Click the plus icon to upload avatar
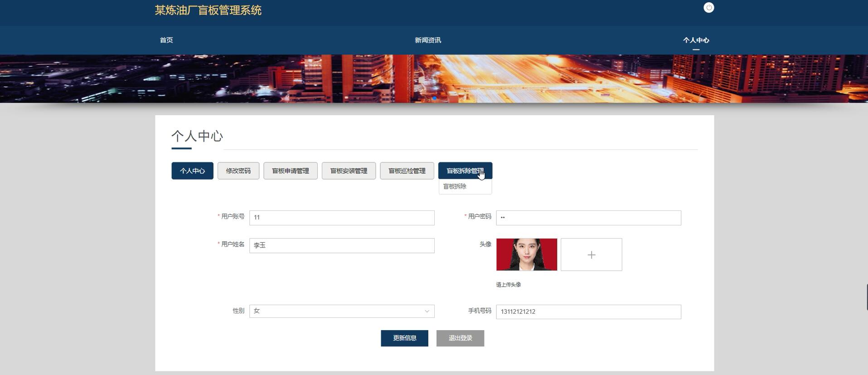Screen dimensions: 868x375 pyautogui.click(x=591, y=255)
